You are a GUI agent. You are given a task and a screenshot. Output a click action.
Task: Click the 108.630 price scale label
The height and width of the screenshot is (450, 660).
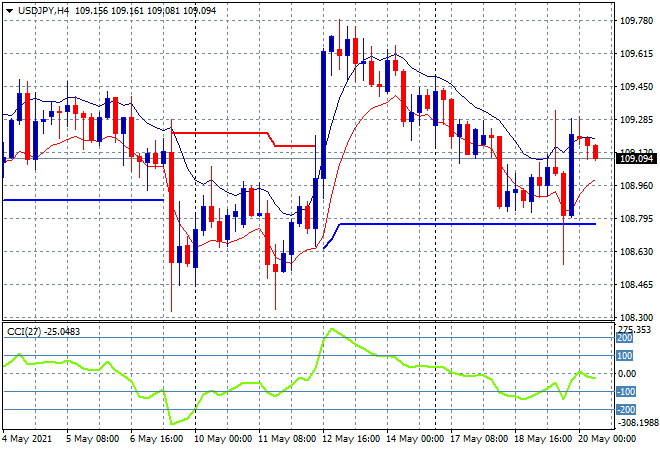636,252
